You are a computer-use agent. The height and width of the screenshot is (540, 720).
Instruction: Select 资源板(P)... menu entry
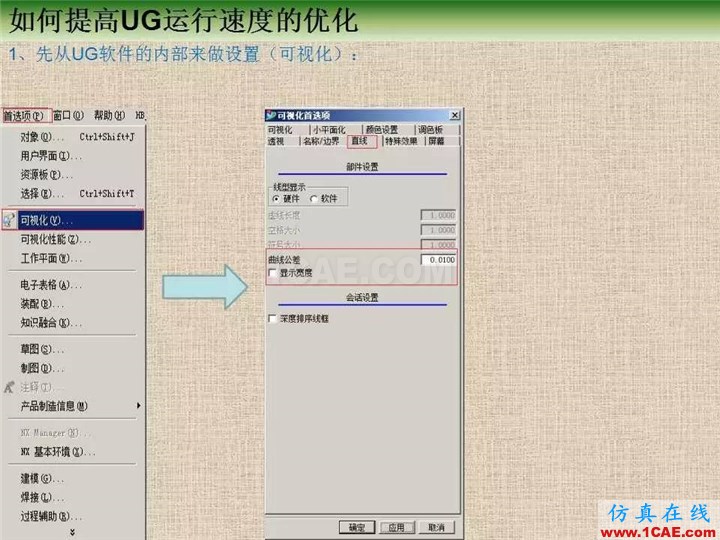point(46,175)
